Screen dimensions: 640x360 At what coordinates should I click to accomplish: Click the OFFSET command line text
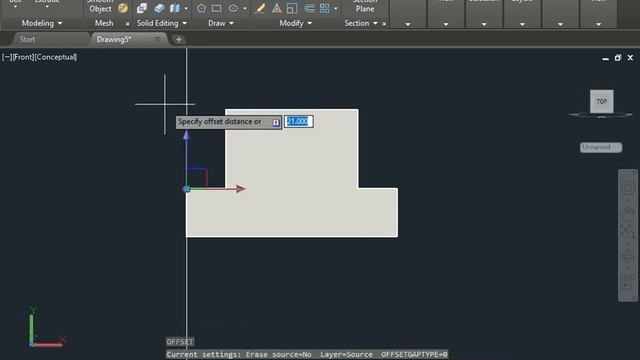click(180, 342)
